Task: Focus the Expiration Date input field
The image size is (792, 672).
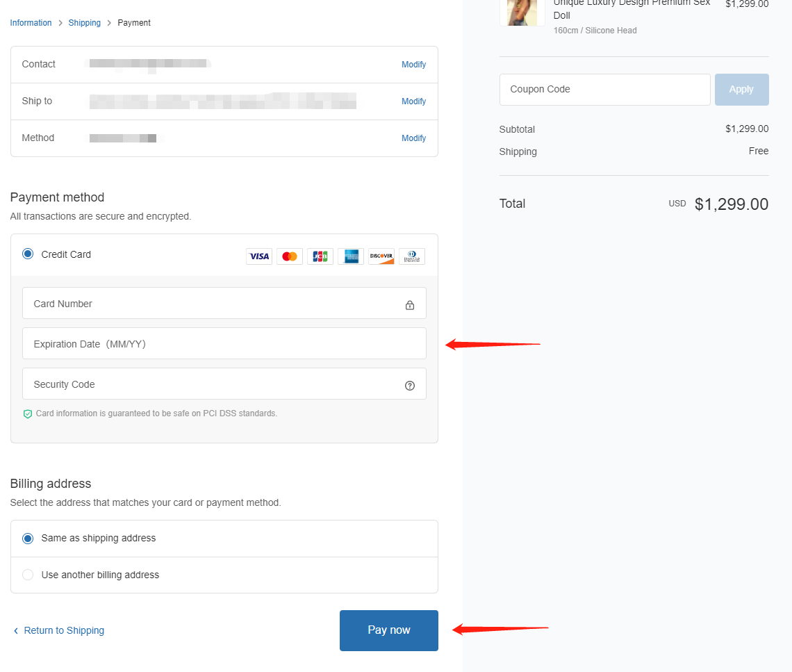Action: pos(224,344)
